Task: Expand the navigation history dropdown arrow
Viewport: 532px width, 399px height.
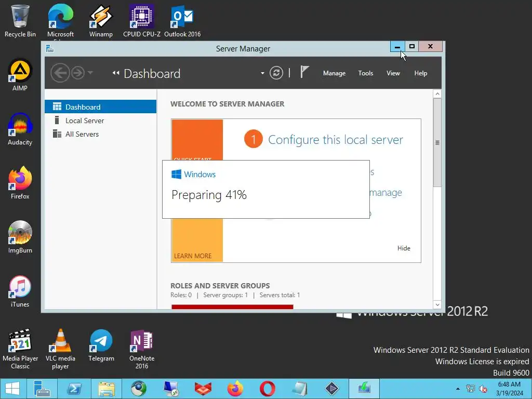Action: pos(90,73)
